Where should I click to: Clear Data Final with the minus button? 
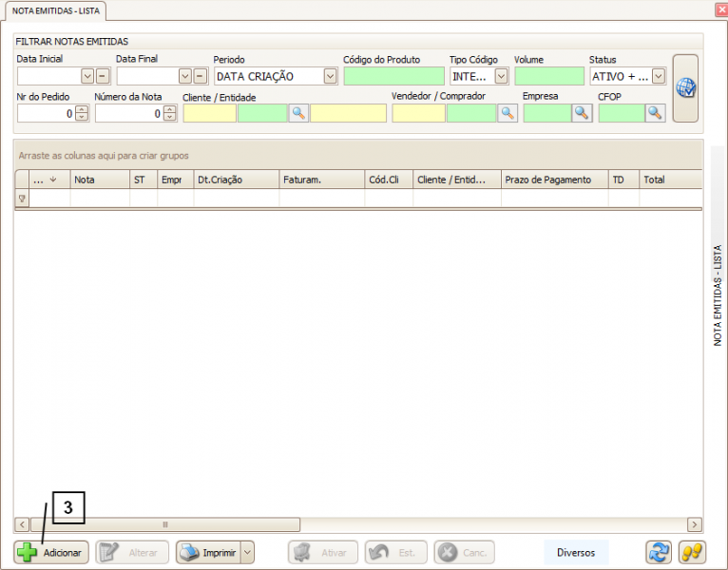201,76
